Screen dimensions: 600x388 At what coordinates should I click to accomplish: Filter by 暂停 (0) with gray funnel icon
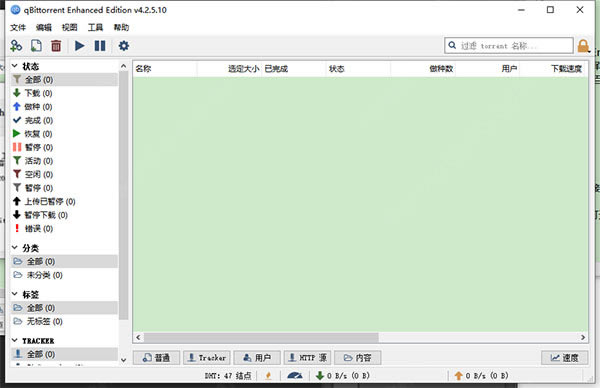[64, 188]
